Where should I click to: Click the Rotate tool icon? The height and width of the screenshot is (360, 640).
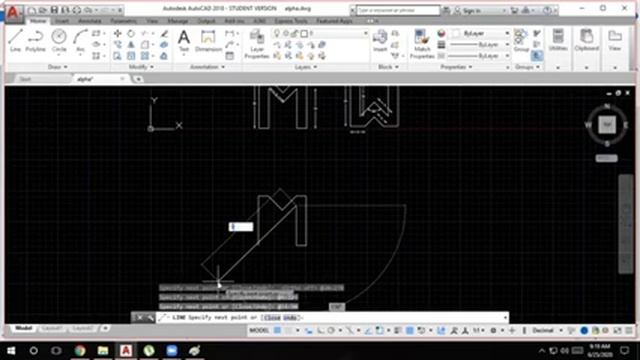pos(131,33)
